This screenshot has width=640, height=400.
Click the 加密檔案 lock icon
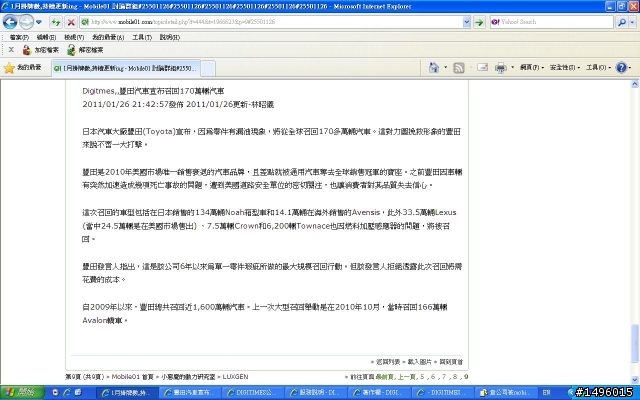(27, 50)
